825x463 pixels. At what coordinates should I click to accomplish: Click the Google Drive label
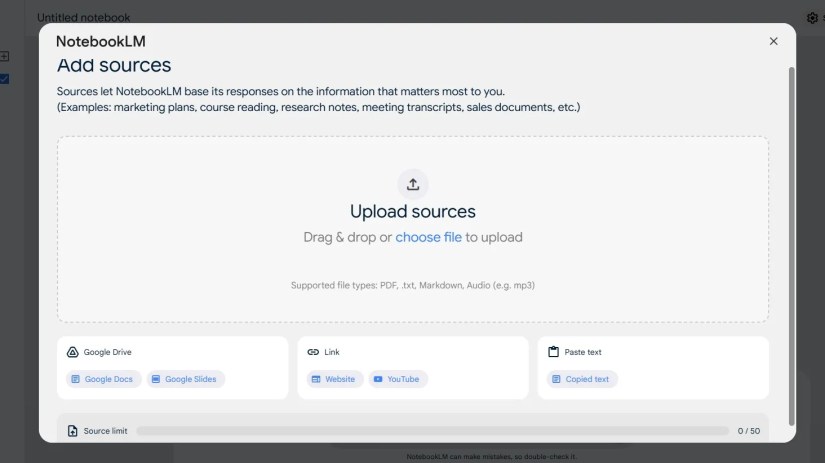[x=107, y=352]
